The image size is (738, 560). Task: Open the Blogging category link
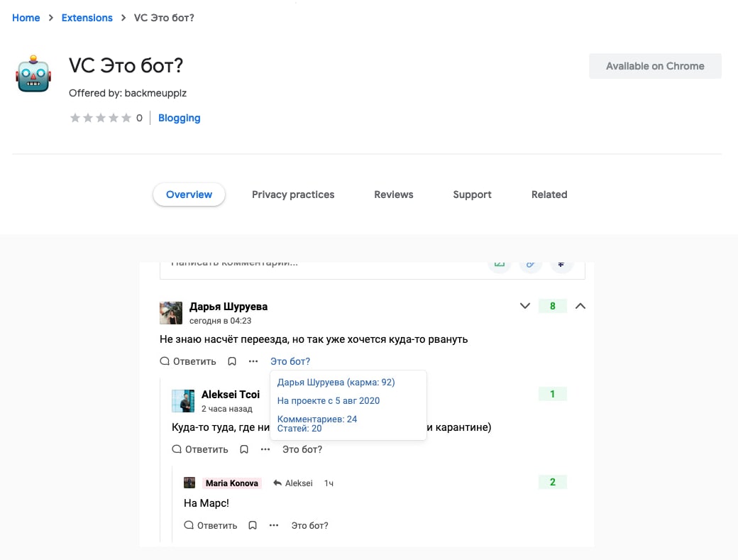[x=180, y=118]
